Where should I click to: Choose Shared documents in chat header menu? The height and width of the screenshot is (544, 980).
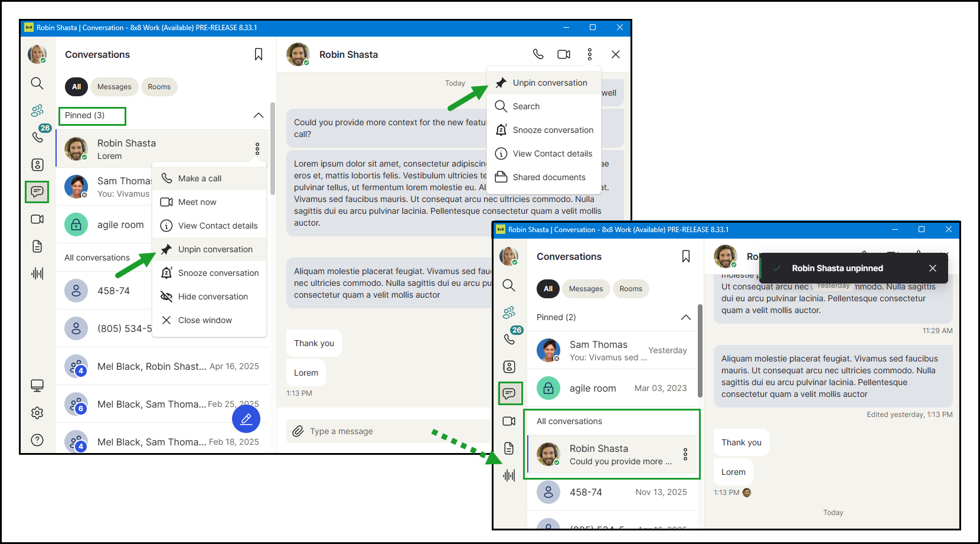pos(544,177)
